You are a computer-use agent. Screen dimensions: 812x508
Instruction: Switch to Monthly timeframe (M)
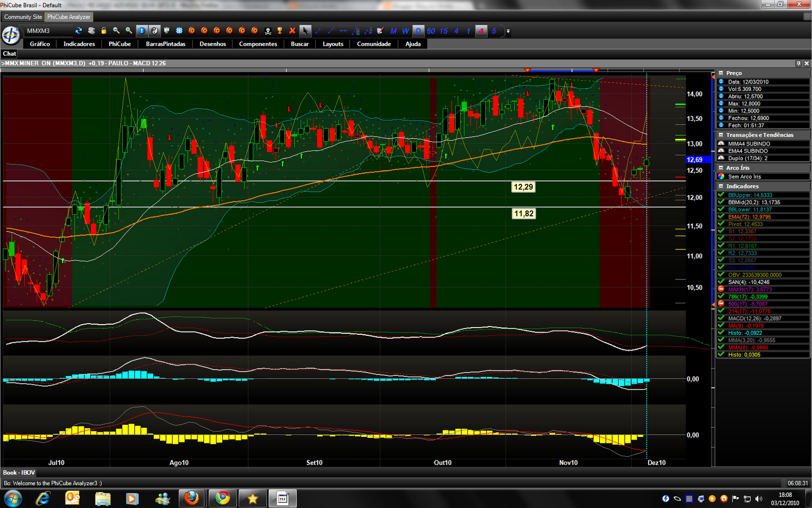point(393,31)
